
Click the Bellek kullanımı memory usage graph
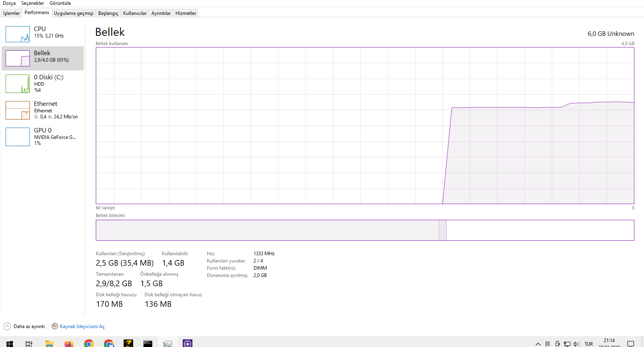click(365, 126)
